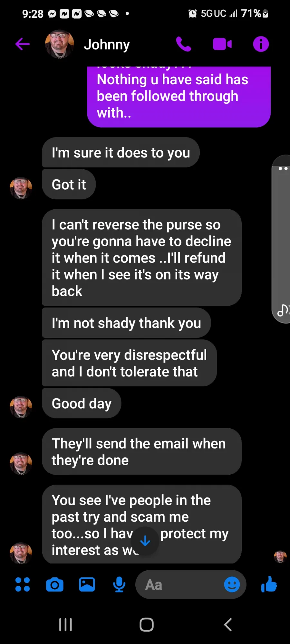Tap the Android back navigation button
Viewport: 290px width, 644px height.
pyautogui.click(x=228, y=625)
